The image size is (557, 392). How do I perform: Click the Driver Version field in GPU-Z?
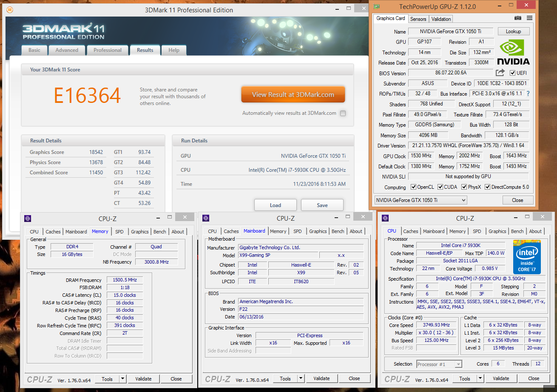pyautogui.click(x=468, y=145)
